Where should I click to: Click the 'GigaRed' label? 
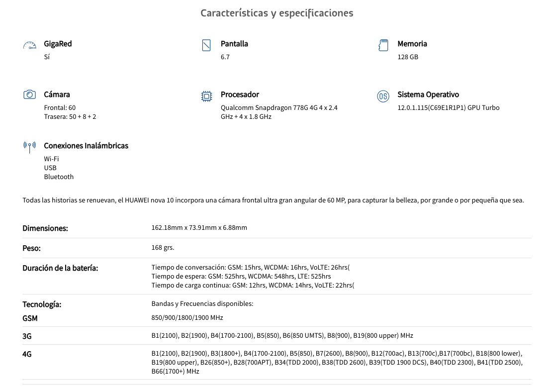(x=58, y=44)
